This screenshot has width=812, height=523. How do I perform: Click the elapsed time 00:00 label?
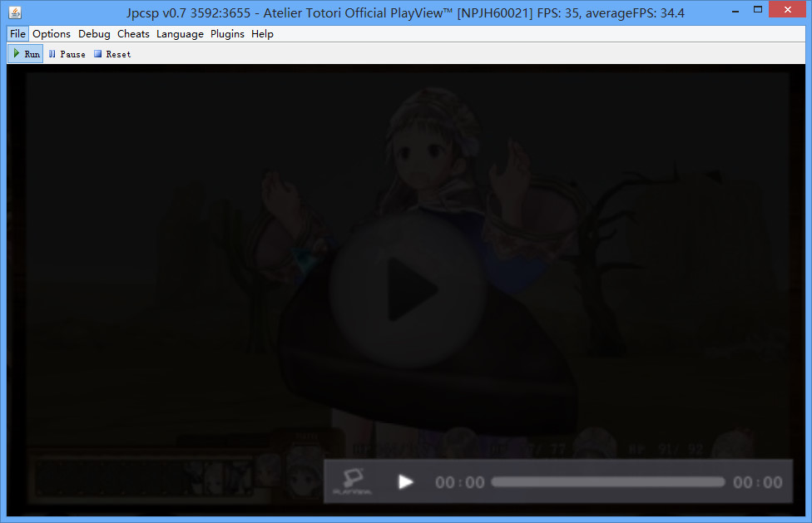tap(460, 482)
